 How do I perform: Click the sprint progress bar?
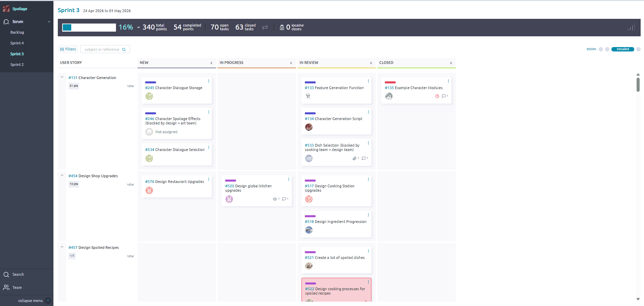coord(89,28)
